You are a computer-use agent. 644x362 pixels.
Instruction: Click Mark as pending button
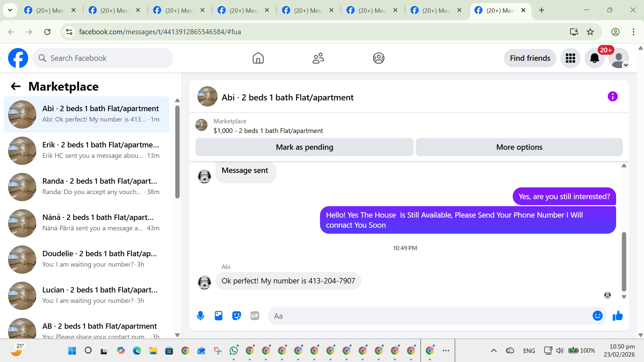click(304, 147)
